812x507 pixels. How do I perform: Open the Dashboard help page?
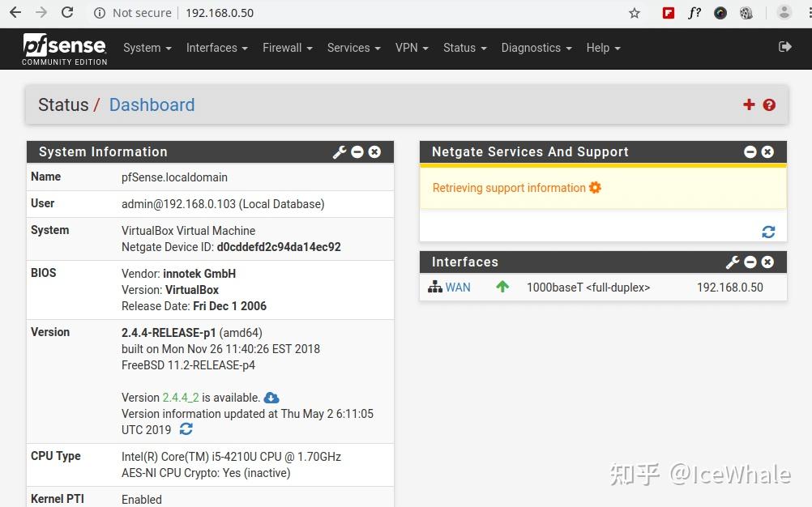click(x=768, y=104)
